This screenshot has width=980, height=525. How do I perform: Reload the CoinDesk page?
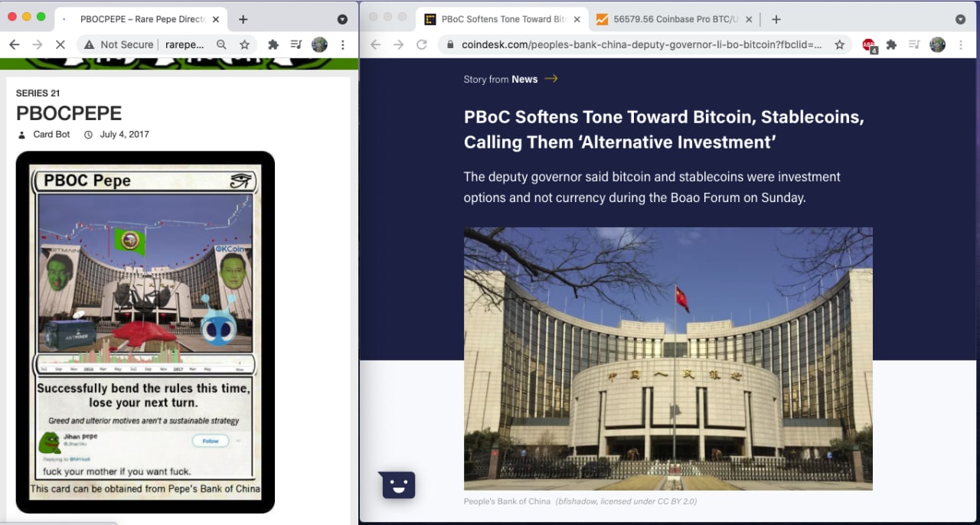pos(421,44)
